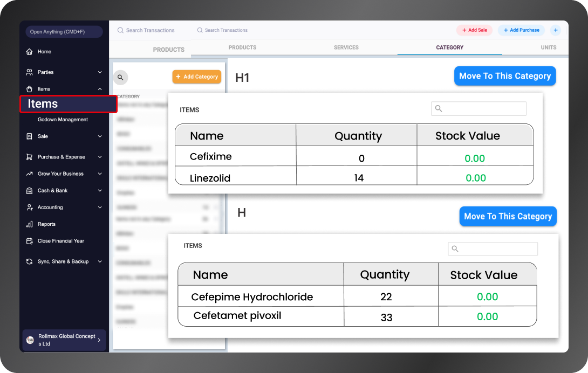Click the Sync, Share & Backup icon
Image resolution: width=588 pixels, height=373 pixels.
click(29, 261)
